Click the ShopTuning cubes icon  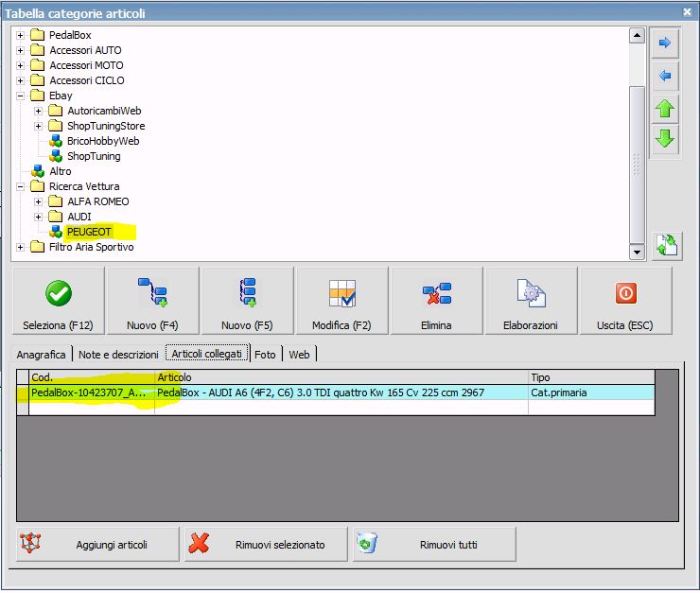pos(56,156)
